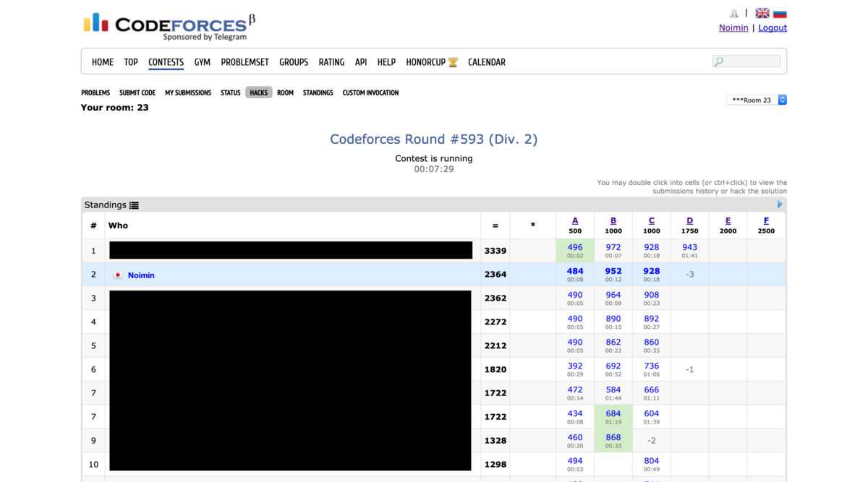
Task: Open CONTESTS menu item
Action: (166, 62)
